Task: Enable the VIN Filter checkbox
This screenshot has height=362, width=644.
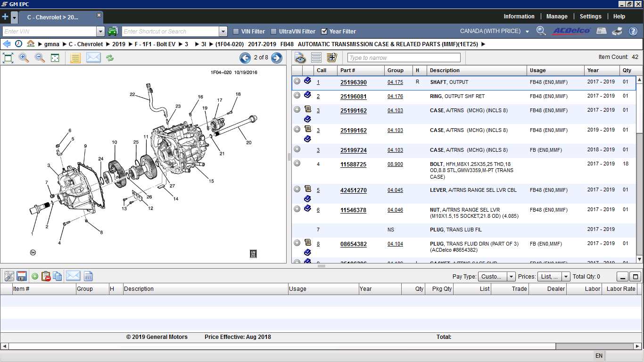Action: point(236,32)
